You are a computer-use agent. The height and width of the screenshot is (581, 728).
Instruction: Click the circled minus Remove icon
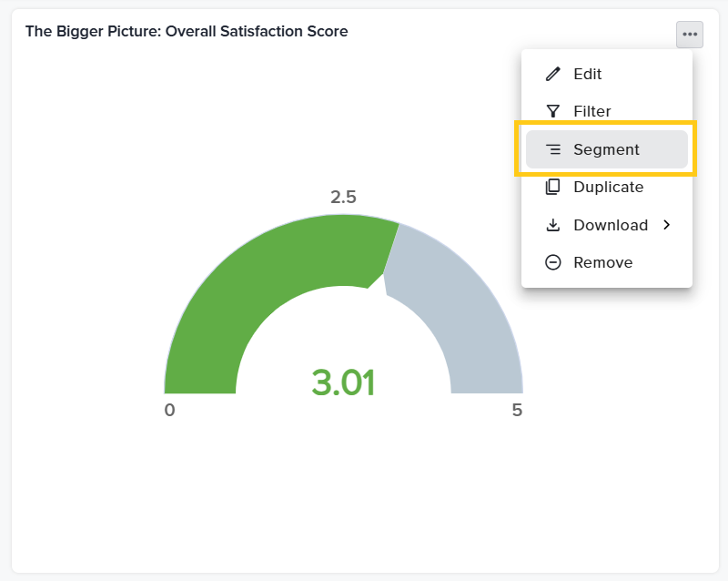pos(552,262)
